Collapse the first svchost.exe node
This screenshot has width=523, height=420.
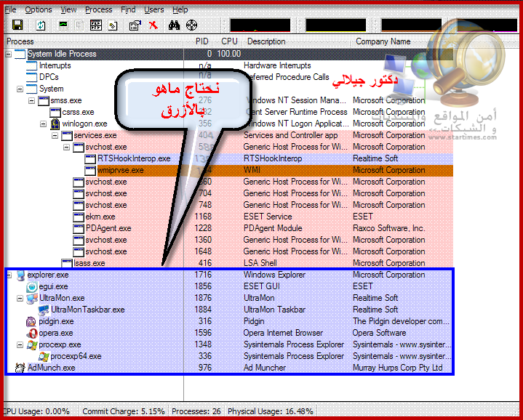point(67,148)
